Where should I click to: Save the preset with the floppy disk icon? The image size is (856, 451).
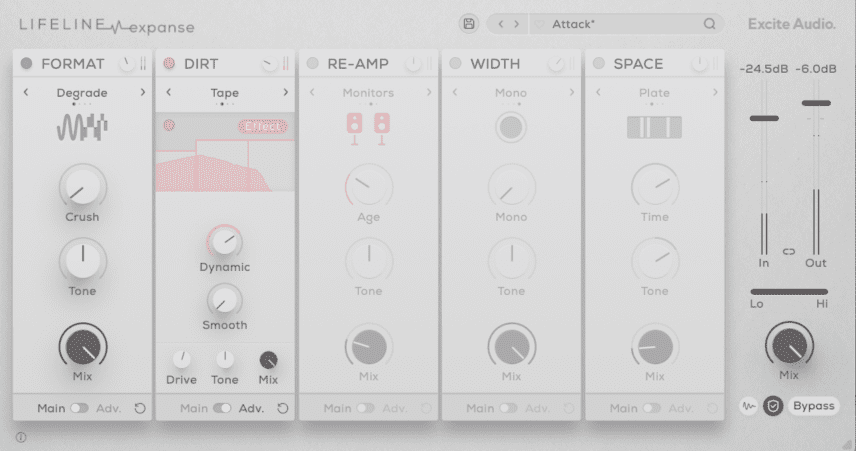tap(468, 23)
